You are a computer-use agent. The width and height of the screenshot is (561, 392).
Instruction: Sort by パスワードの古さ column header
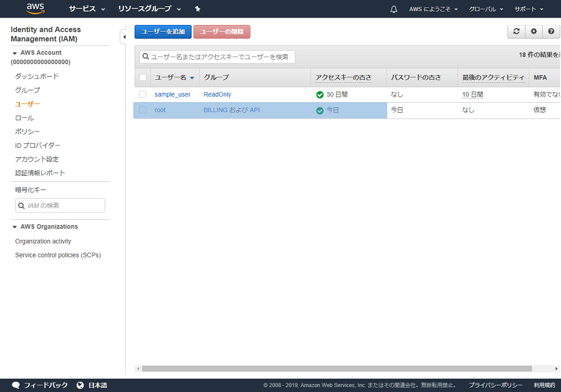pyautogui.click(x=416, y=78)
